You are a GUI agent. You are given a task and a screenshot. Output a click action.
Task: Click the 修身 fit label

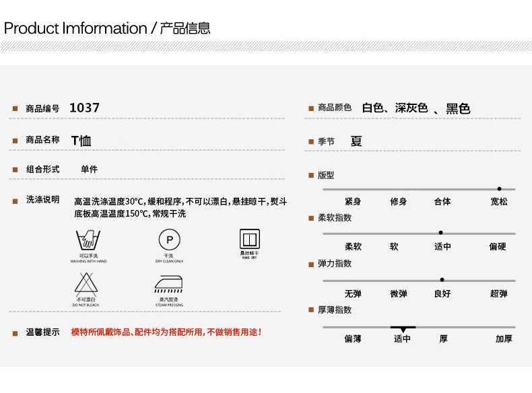click(x=398, y=201)
